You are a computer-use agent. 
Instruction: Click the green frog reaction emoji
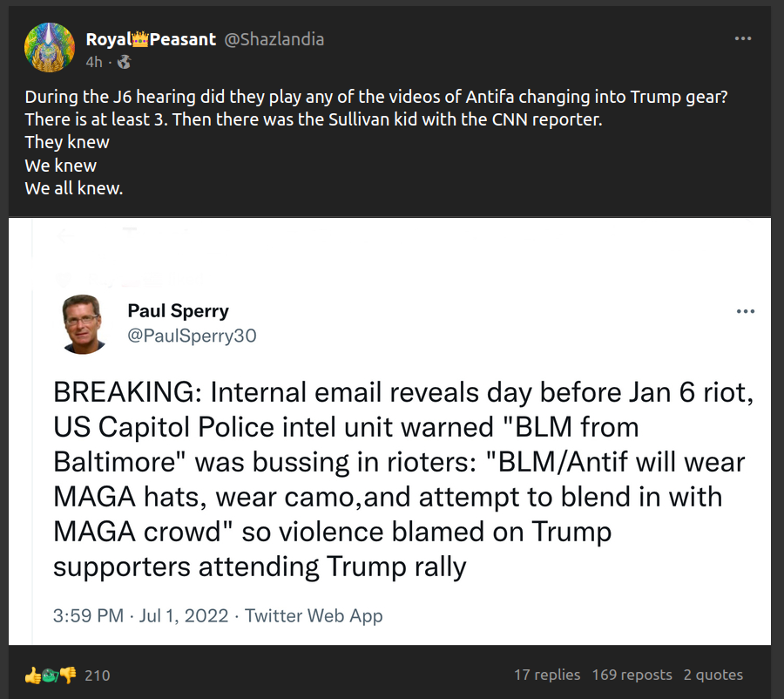click(51, 675)
